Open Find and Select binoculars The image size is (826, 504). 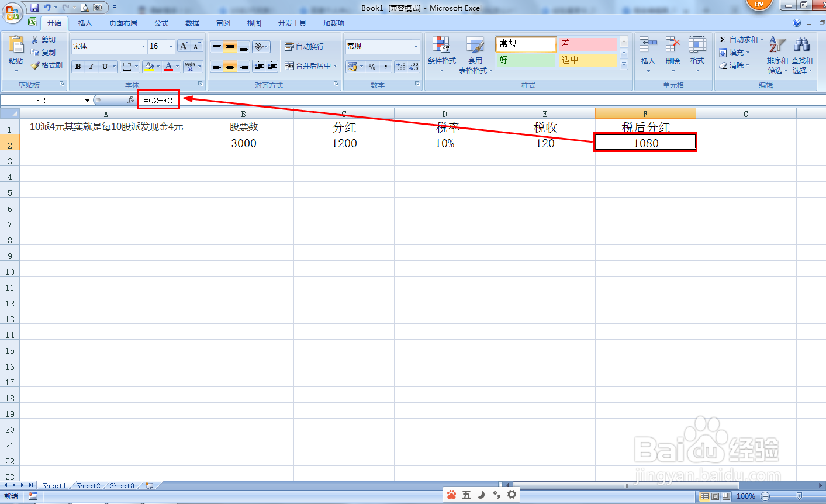point(802,54)
